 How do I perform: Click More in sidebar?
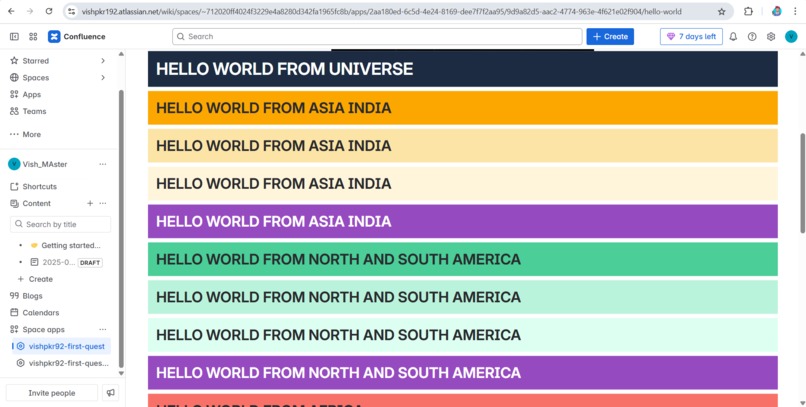pos(31,134)
